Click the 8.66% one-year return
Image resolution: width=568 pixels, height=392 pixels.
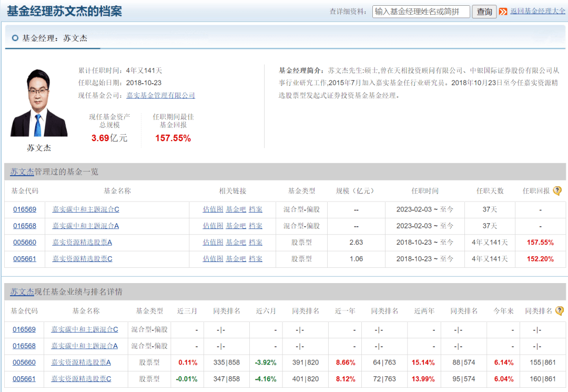coord(346,363)
